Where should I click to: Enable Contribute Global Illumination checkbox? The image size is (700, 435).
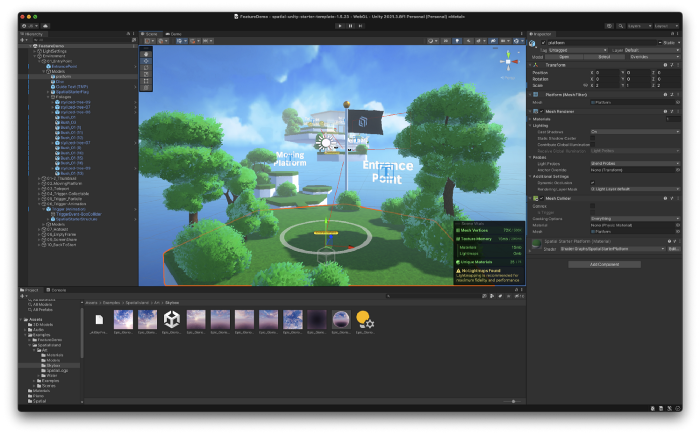[x=592, y=145]
